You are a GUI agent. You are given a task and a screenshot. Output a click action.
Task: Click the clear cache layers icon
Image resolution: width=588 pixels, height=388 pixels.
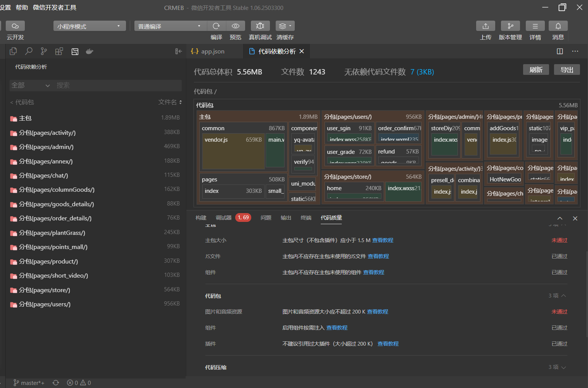point(282,26)
